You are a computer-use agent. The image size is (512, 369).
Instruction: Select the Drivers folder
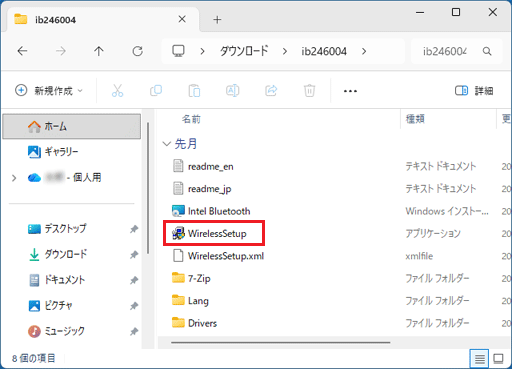point(194,323)
